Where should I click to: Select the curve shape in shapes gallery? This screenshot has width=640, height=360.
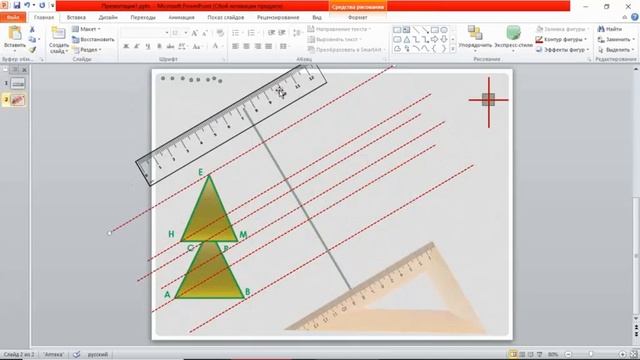(425, 49)
